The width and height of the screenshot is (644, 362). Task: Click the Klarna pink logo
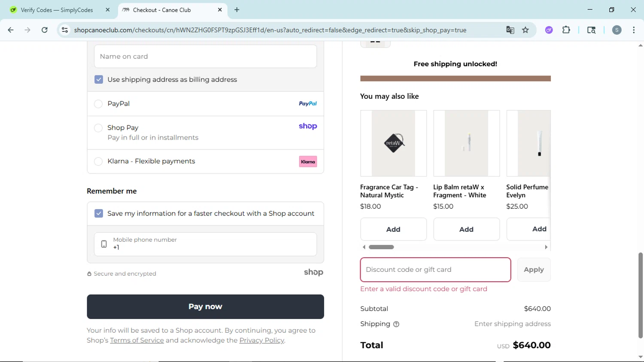(x=308, y=161)
